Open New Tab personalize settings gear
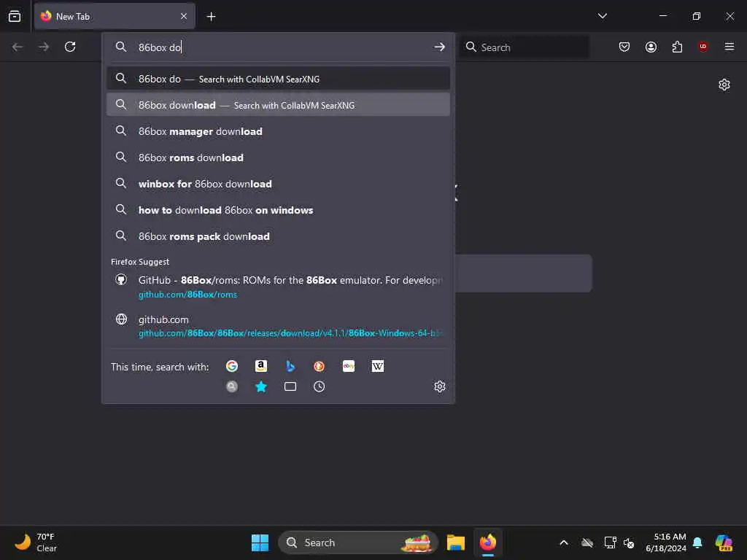Screen dimensions: 747x560 (x=724, y=85)
